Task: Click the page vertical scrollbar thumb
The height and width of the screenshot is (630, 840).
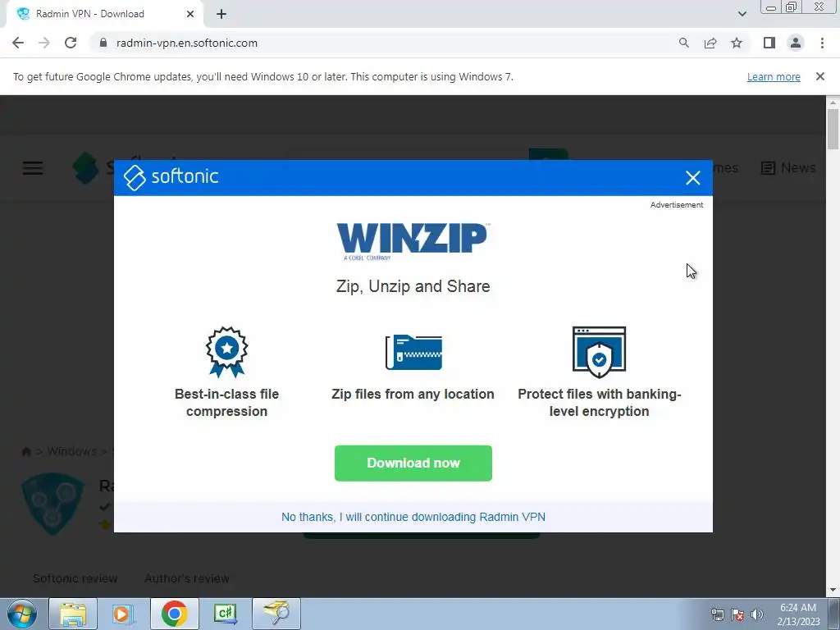Action: pyautogui.click(x=833, y=129)
